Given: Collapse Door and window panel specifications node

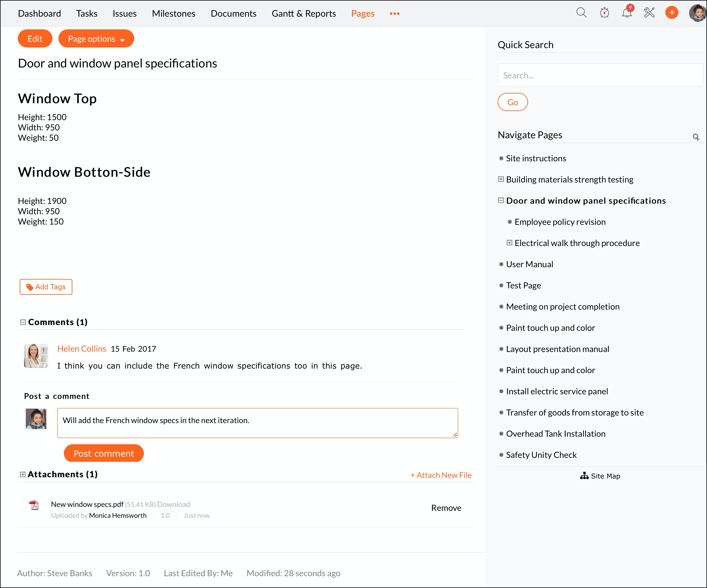Looking at the screenshot, I should [x=501, y=200].
